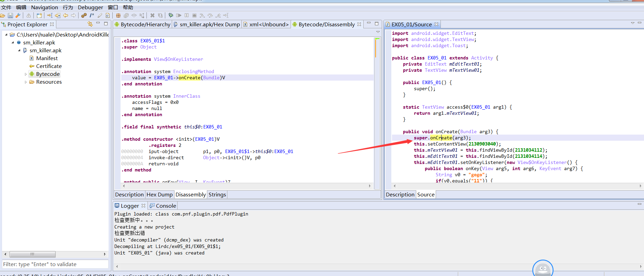The width and height of the screenshot is (644, 276).
Task: Start the debugger with the green bug icon
Action: click(x=171, y=15)
